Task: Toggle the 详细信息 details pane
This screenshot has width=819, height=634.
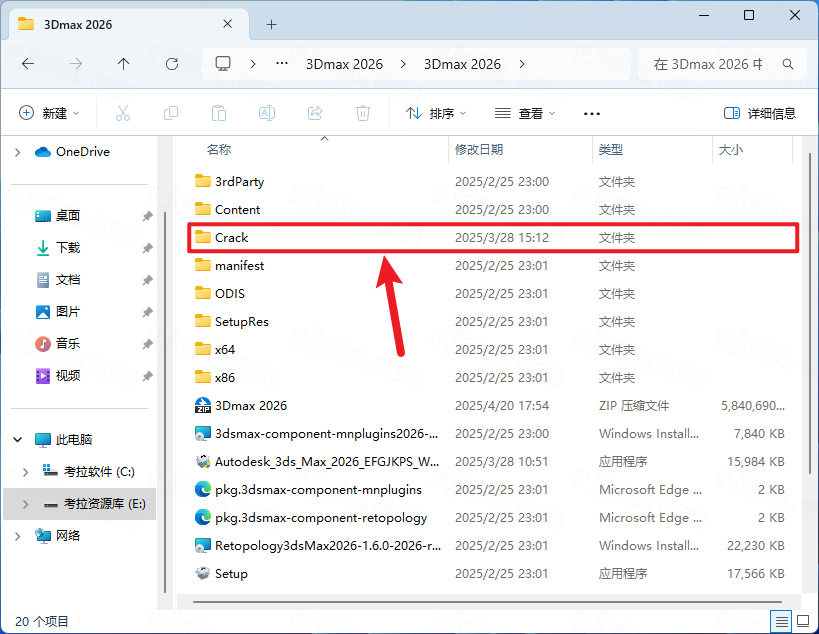Action: click(x=760, y=113)
